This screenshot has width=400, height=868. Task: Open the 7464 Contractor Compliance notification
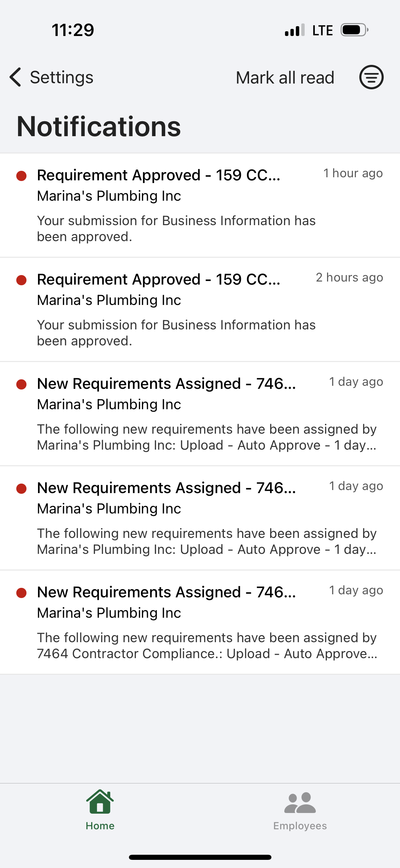pos(176,622)
